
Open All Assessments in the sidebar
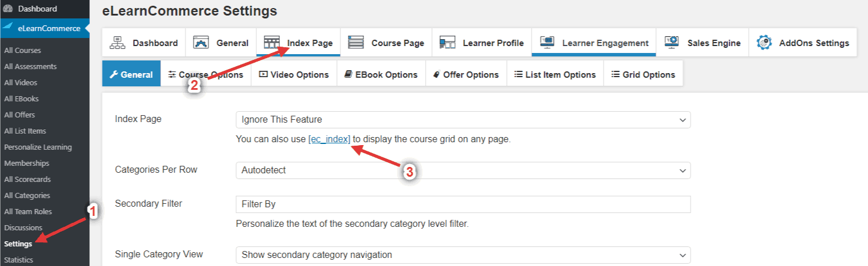[x=31, y=66]
